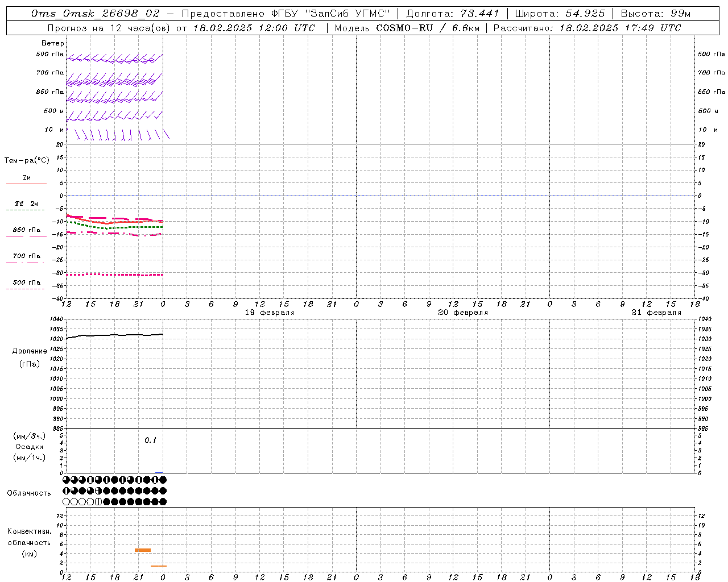Viewport: 728px width, 582px height.
Task: Click the thin orange convective cloud line
Action: [x=159, y=566]
